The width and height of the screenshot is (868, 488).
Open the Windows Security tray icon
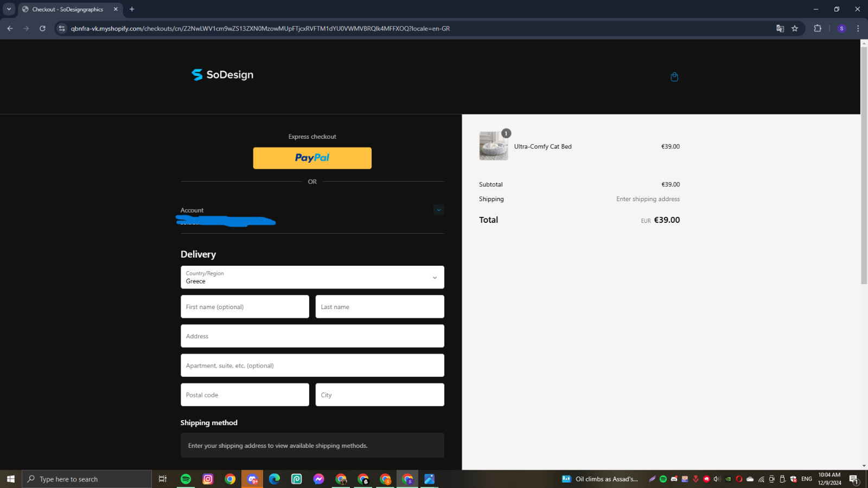(794, 479)
